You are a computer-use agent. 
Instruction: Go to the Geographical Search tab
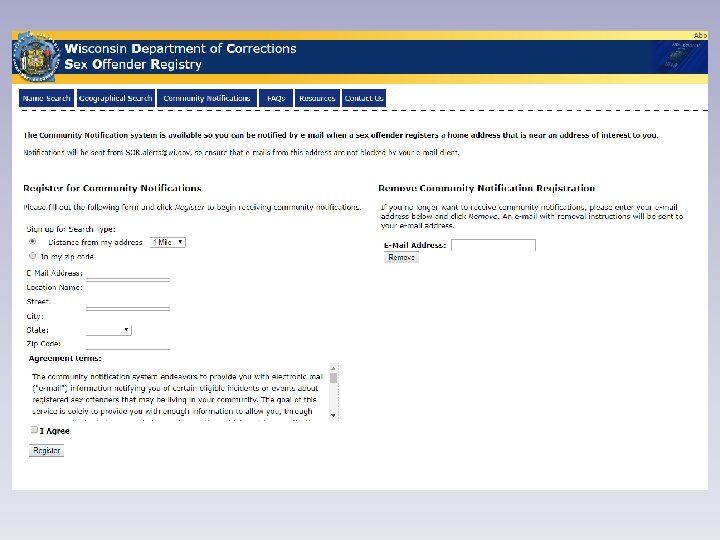pos(116,98)
